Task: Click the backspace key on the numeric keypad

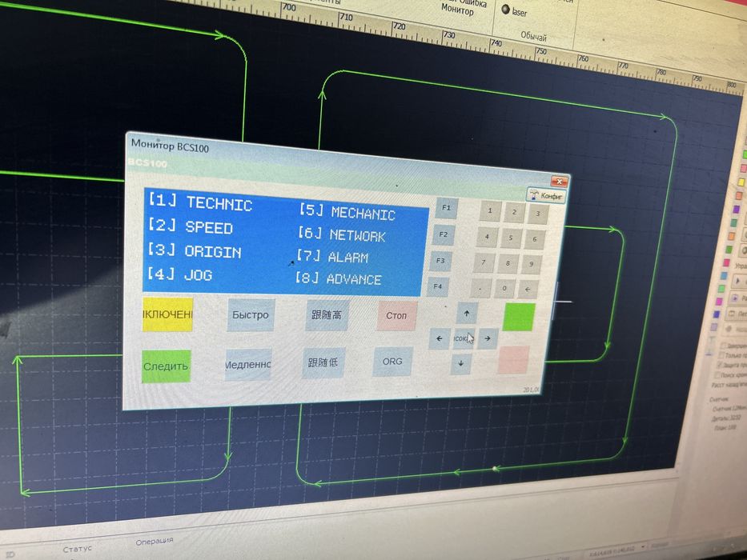Action: click(x=528, y=289)
